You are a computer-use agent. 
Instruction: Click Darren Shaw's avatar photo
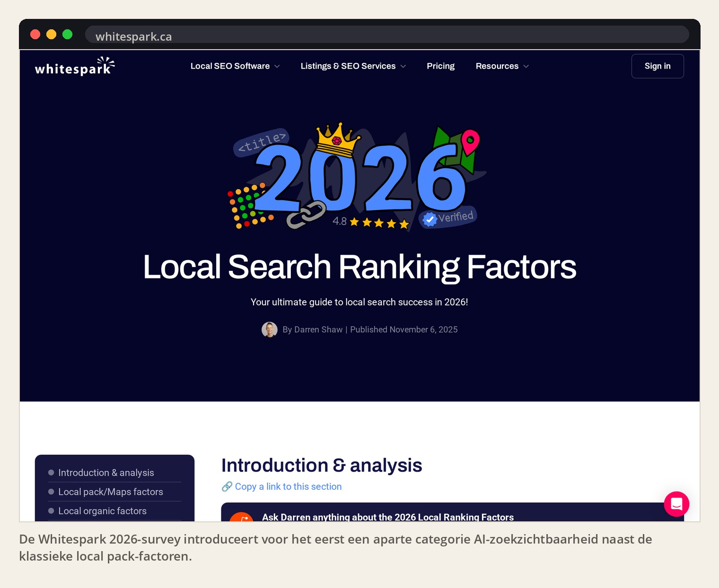pos(270,329)
